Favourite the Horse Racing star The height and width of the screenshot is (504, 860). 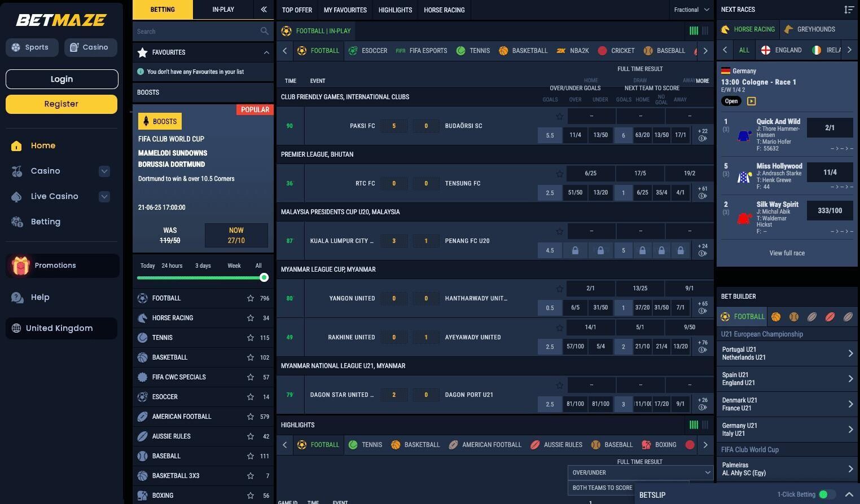[251, 318]
